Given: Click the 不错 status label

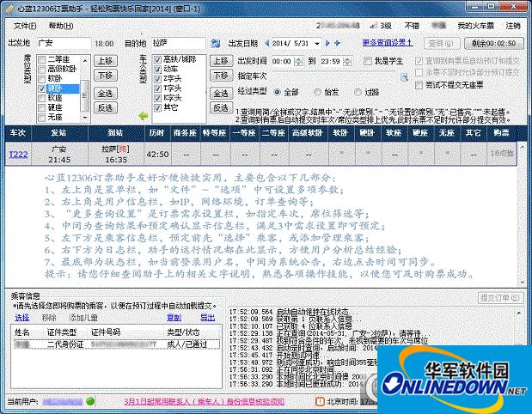Looking at the screenshot, I should point(412,26).
